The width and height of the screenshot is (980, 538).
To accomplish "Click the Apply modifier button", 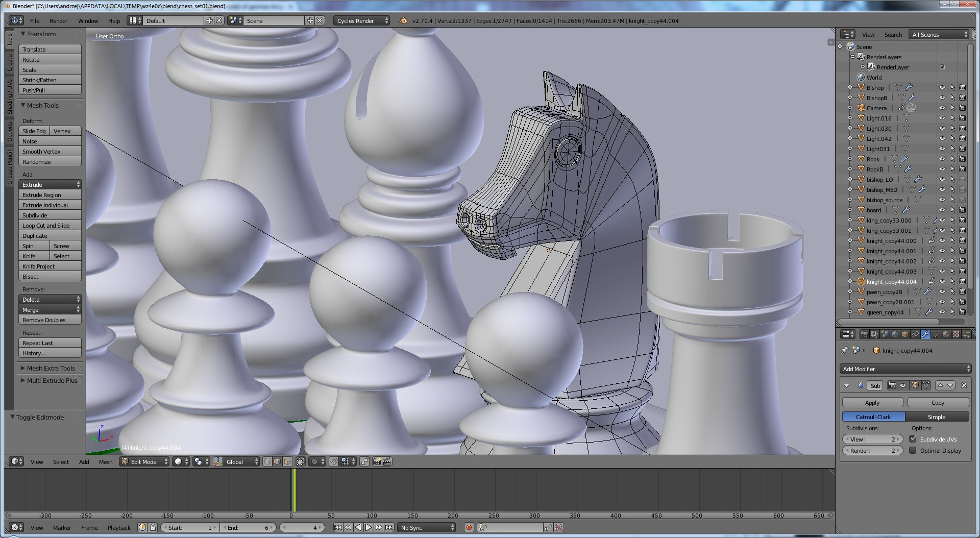I will pos(872,402).
